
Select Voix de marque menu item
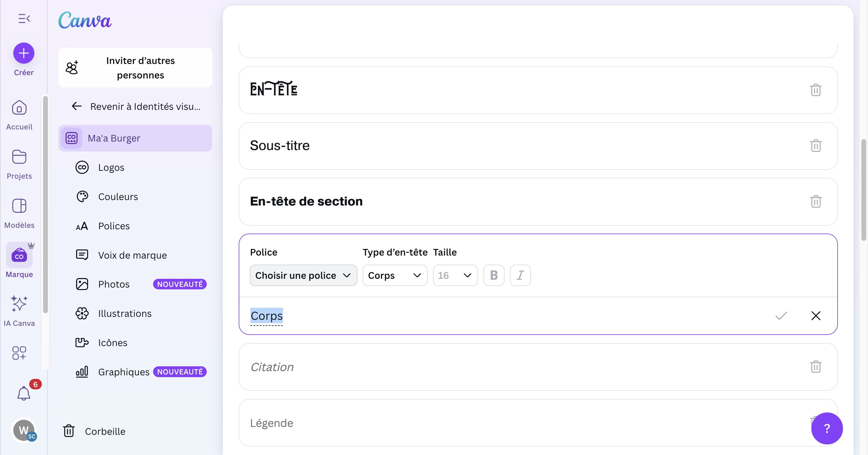point(132,255)
